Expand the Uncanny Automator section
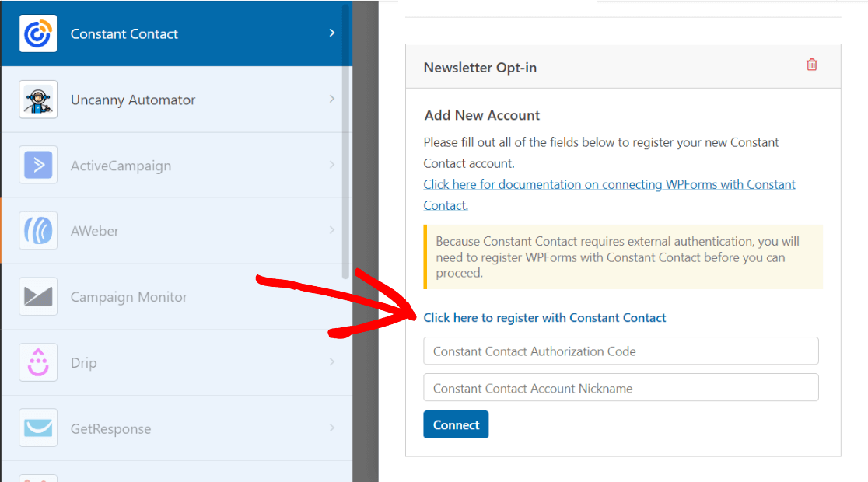 (x=332, y=100)
